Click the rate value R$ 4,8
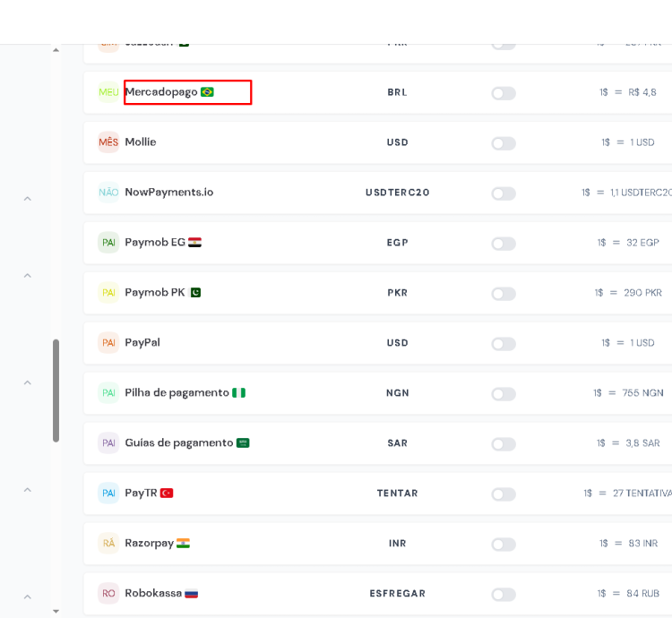The image size is (672, 618). [x=642, y=92]
